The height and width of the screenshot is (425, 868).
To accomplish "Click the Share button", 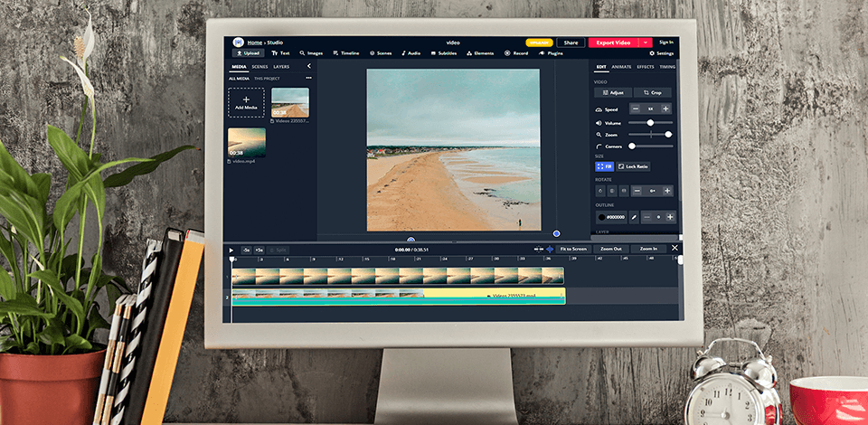I will [x=570, y=42].
